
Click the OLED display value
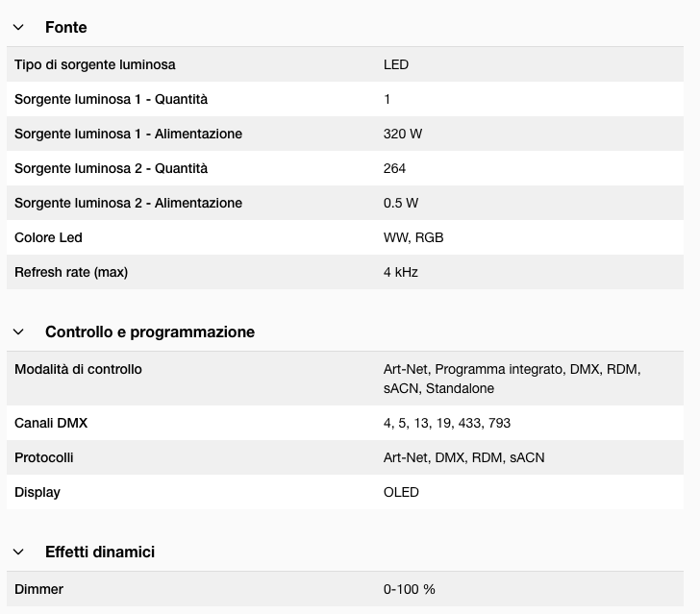pyautogui.click(x=401, y=493)
